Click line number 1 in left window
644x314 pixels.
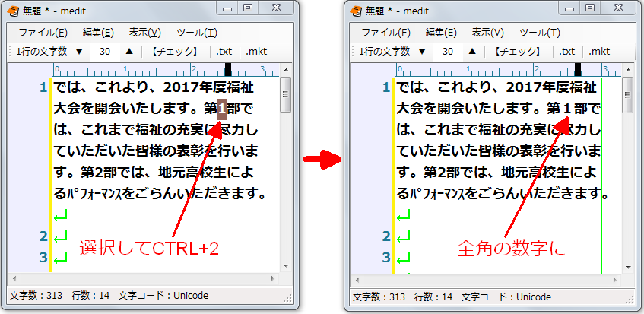(x=43, y=87)
